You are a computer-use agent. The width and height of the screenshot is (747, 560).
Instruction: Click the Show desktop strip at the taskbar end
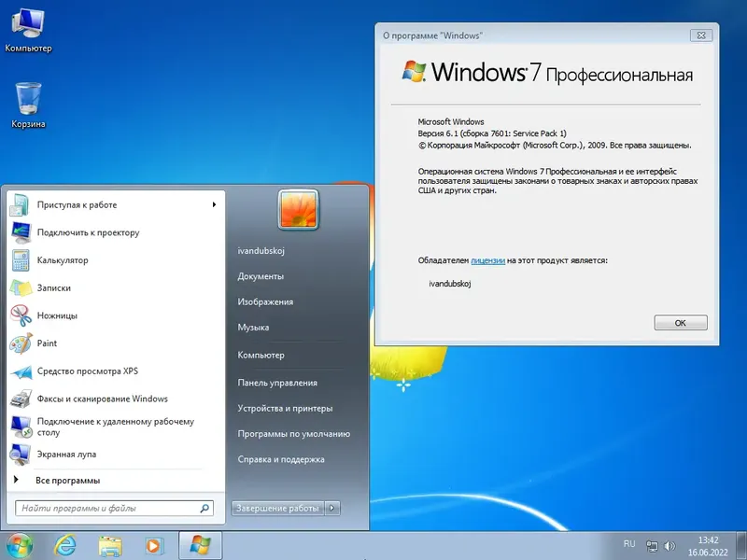coord(742,546)
